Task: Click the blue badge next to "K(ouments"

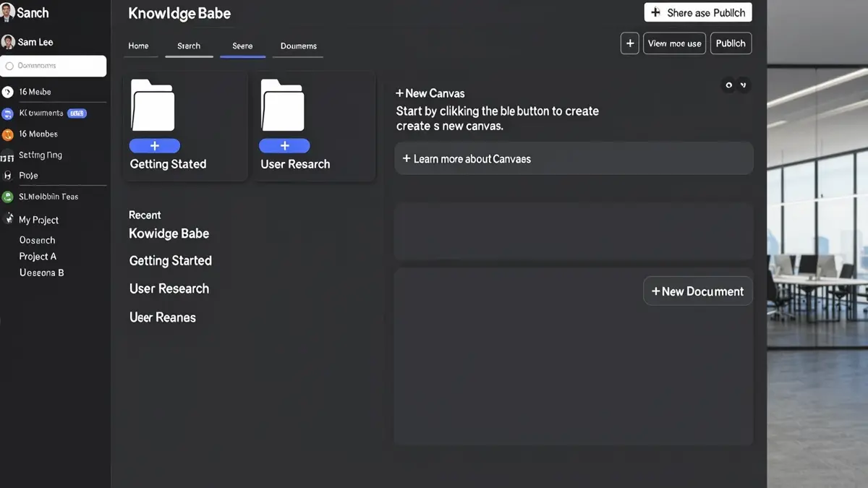Action: click(x=77, y=114)
